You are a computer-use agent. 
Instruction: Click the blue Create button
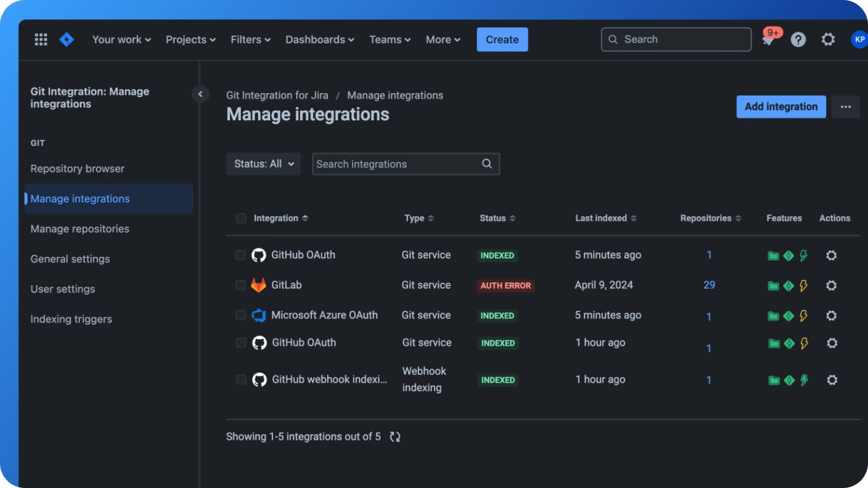(x=502, y=40)
